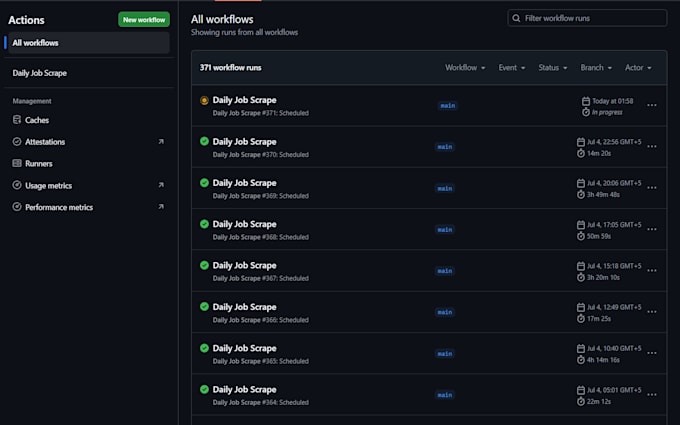
Task: Click in-progress status icon of run #371
Action: [204, 100]
